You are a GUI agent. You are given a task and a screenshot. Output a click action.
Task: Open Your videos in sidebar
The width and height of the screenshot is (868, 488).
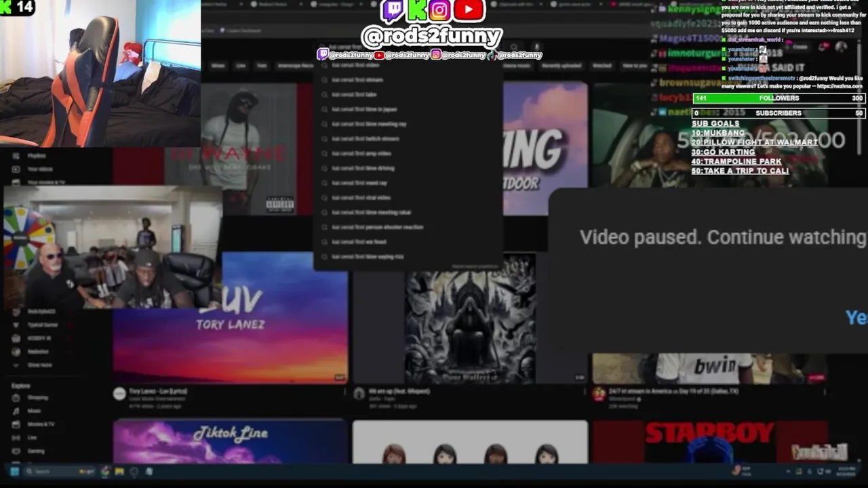coord(40,169)
